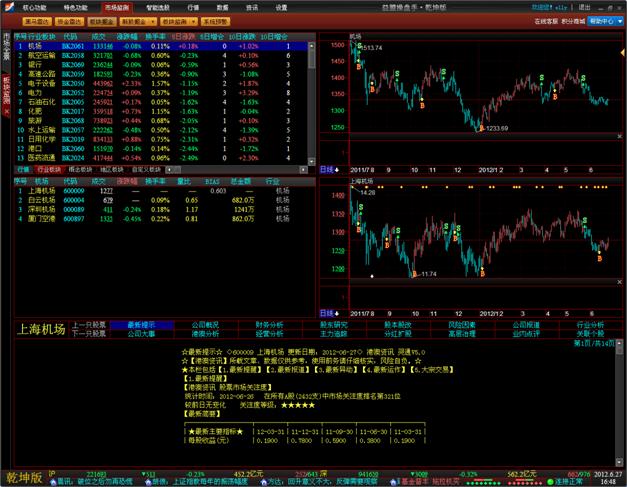Image resolution: width=627 pixels, height=487 pixels.
Task: Open the 财务分析 info tab
Action: [270, 325]
